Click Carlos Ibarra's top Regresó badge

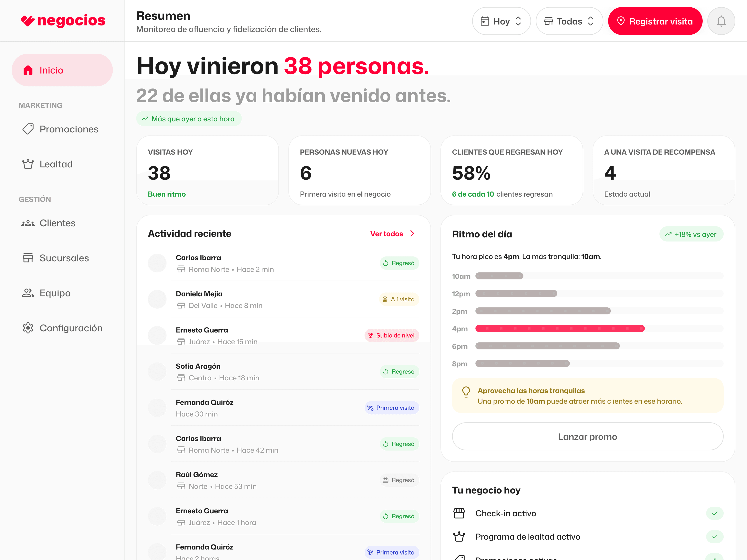(399, 263)
